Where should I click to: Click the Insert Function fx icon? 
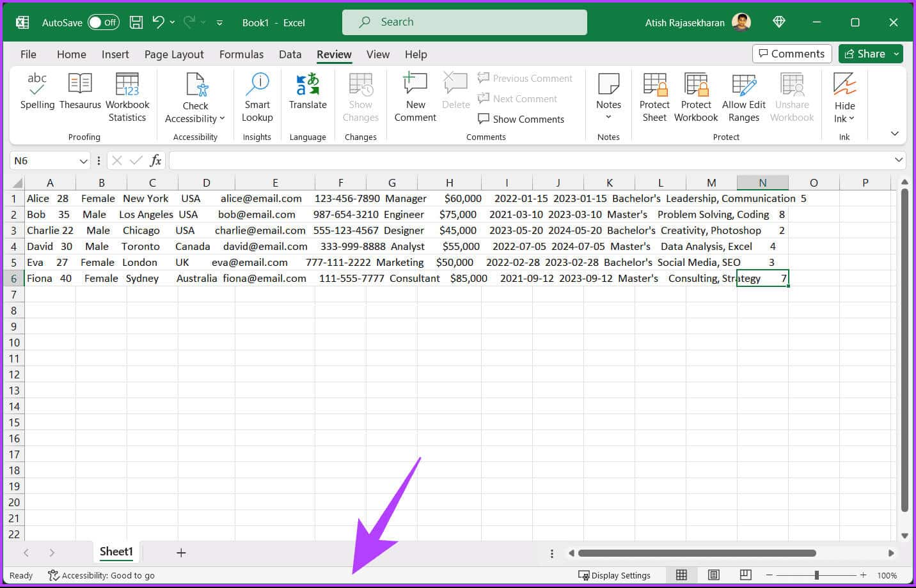point(155,160)
